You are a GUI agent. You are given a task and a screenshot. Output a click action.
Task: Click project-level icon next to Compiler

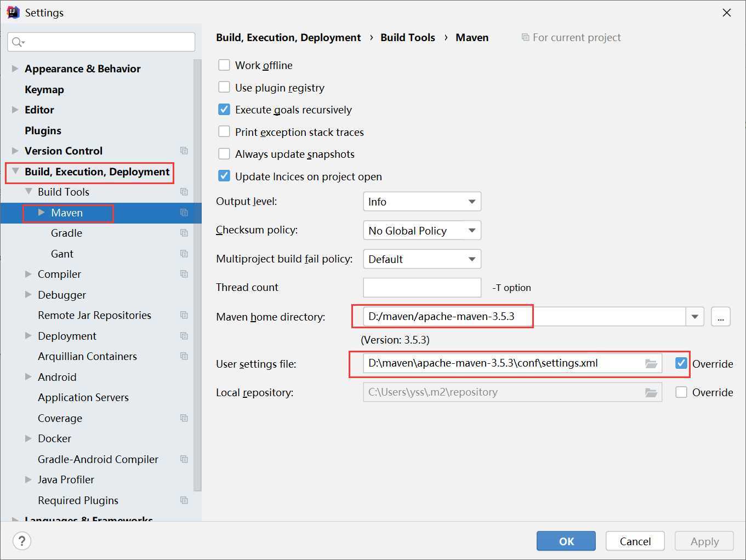(184, 274)
